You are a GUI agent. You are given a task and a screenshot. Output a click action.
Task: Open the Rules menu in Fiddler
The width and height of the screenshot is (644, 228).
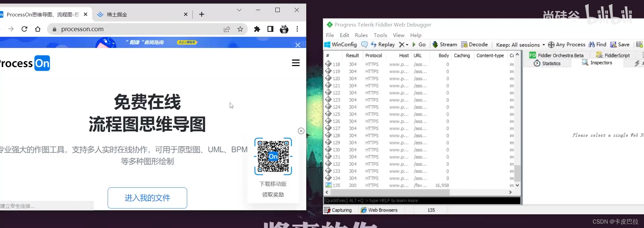pyautogui.click(x=361, y=35)
